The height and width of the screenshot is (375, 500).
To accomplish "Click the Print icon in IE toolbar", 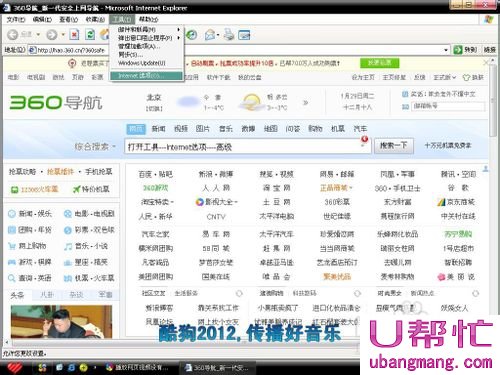I will [229, 35].
